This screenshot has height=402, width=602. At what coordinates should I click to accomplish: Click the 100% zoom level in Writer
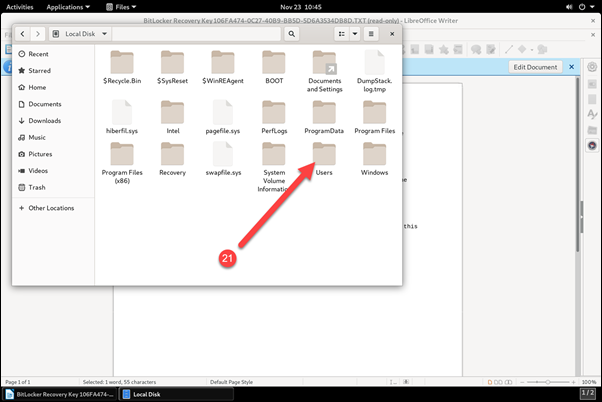(589, 382)
